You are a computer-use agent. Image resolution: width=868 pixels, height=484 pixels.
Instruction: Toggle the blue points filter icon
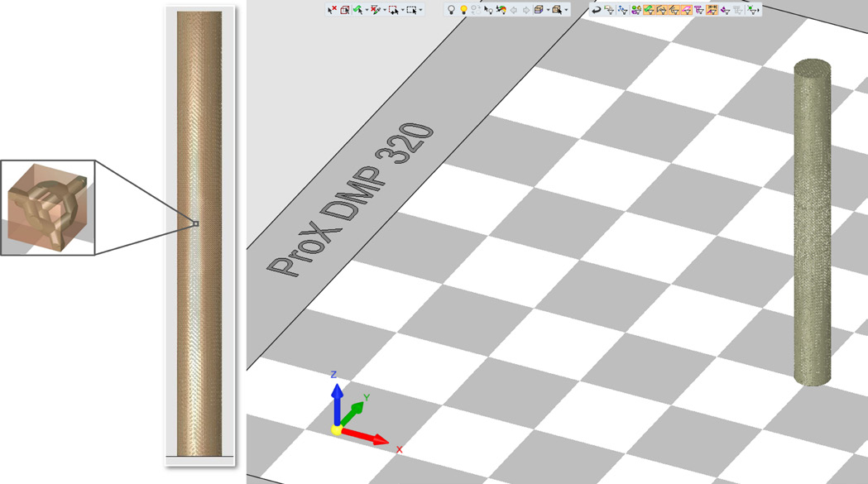point(623,10)
